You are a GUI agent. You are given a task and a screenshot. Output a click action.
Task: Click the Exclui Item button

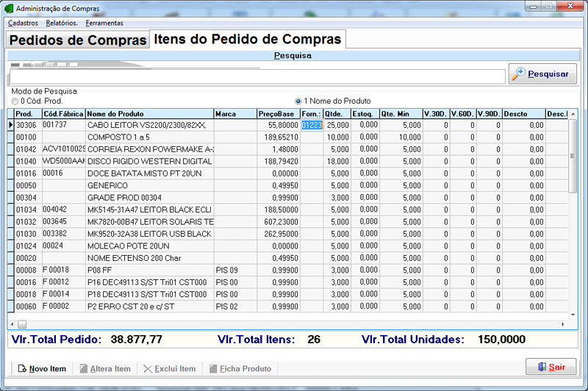tap(169, 368)
